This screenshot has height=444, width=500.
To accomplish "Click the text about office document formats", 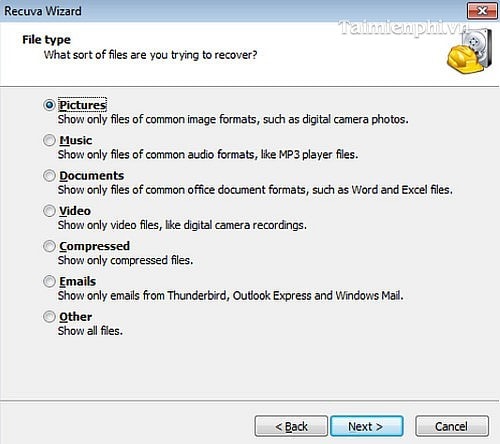I will (255, 190).
